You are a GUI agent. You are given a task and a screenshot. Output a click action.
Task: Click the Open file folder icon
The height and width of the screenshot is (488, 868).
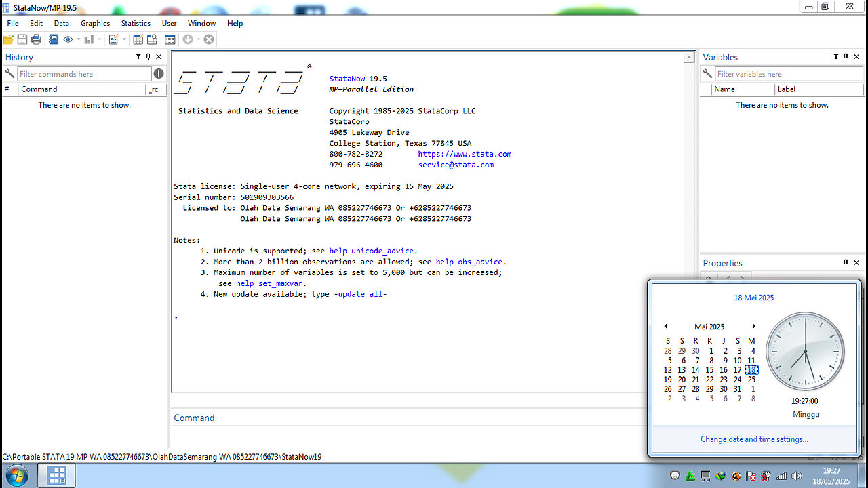[8, 39]
